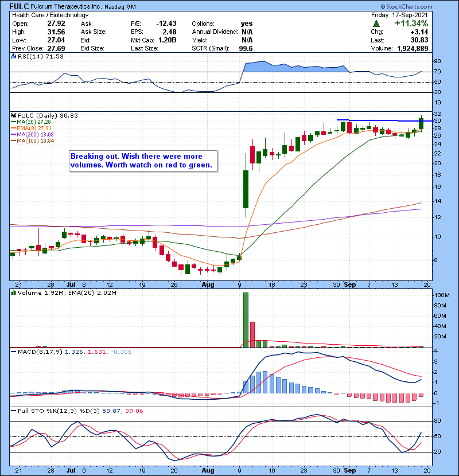Viewport: 459px width, 476px height.
Task: Select the EMA(8) 27.91 legend entry
Action: point(32,128)
